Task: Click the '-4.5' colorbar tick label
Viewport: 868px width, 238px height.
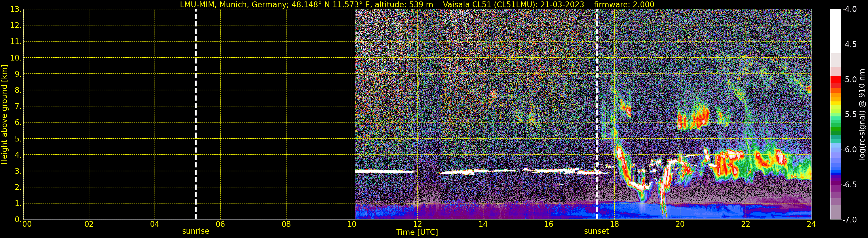Action: point(849,44)
